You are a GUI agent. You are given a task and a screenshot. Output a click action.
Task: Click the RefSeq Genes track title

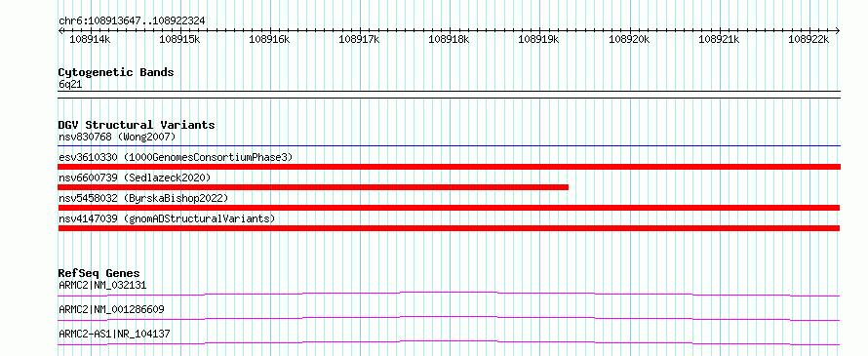coord(99,273)
